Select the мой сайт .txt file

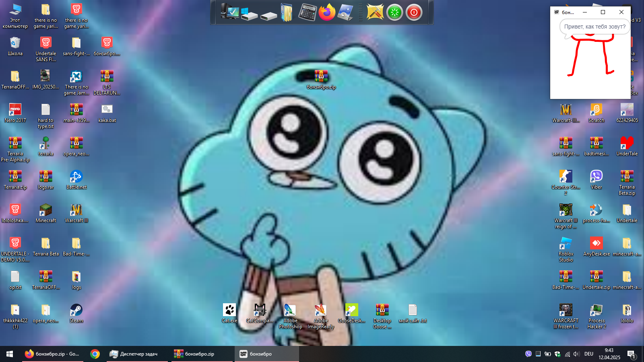[413, 313]
